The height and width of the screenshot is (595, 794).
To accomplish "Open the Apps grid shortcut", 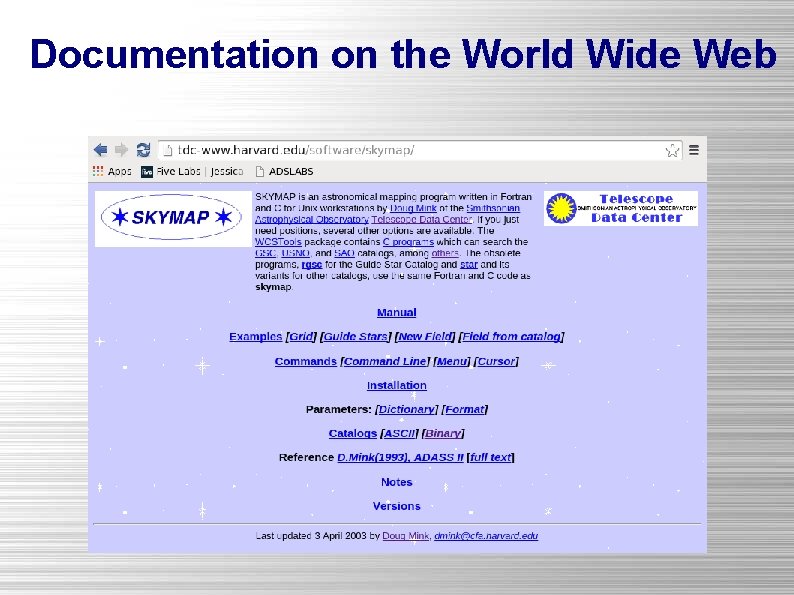I will (112, 171).
